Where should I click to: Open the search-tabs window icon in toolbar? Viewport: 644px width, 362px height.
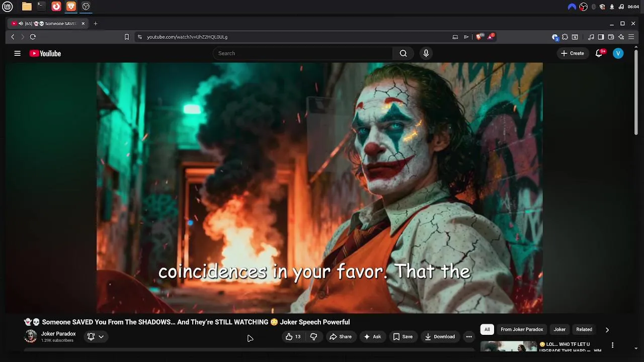coord(575,37)
